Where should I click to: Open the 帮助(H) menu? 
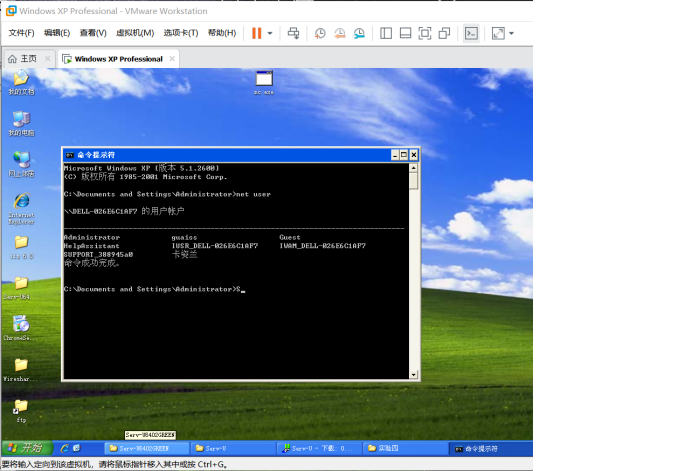222,33
